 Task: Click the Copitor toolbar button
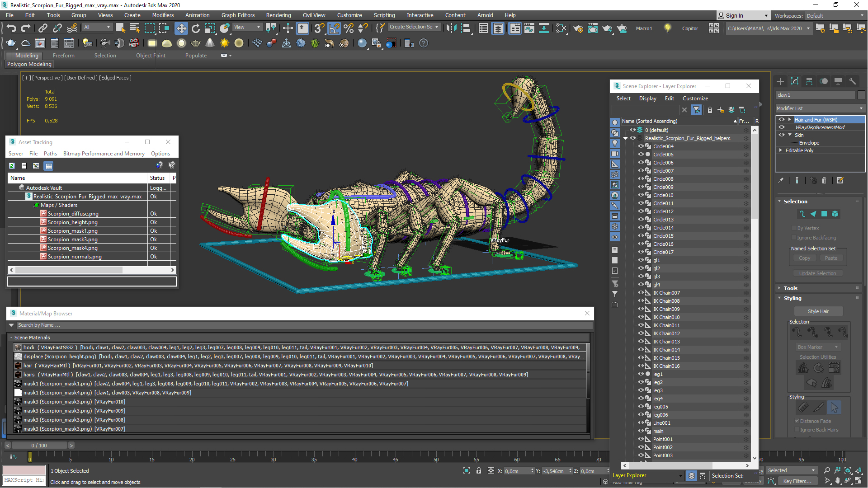pos(690,28)
